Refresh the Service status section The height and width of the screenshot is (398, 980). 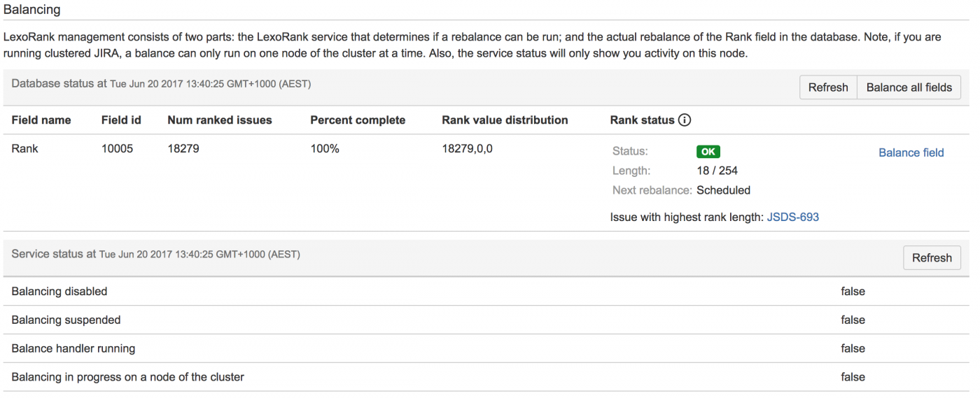(x=931, y=258)
